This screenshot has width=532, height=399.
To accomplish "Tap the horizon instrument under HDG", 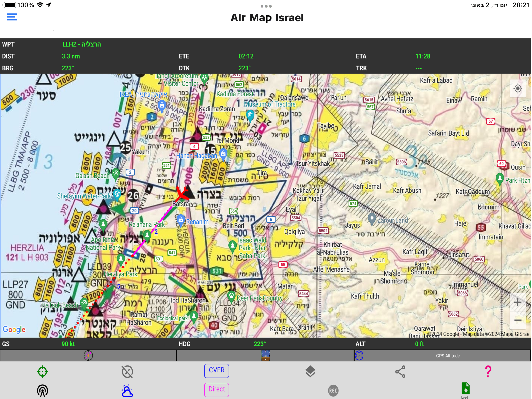I will click(265, 355).
